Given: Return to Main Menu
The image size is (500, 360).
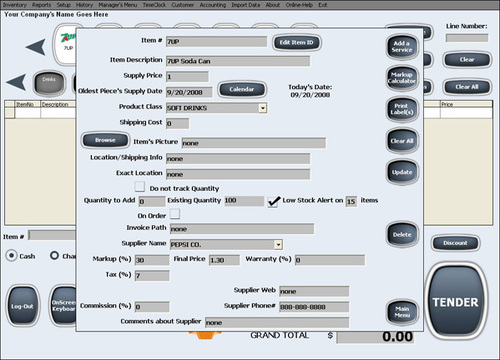Looking at the screenshot, I should coord(402,312).
